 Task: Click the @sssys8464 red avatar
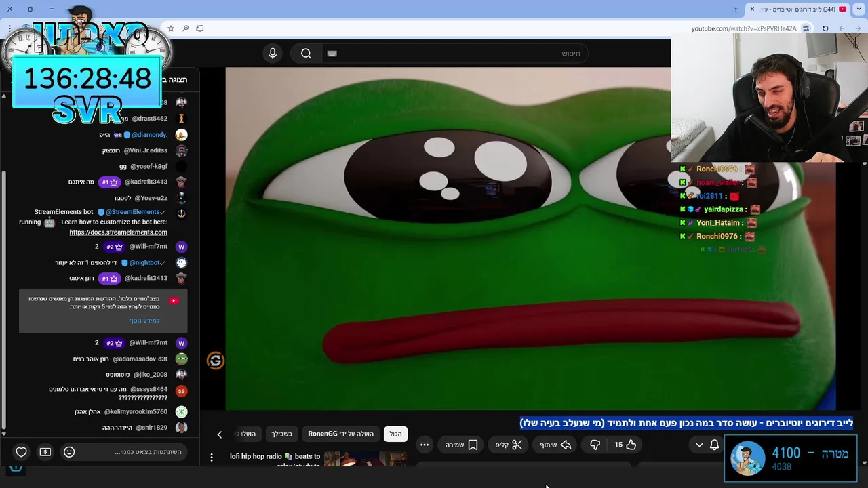click(181, 391)
